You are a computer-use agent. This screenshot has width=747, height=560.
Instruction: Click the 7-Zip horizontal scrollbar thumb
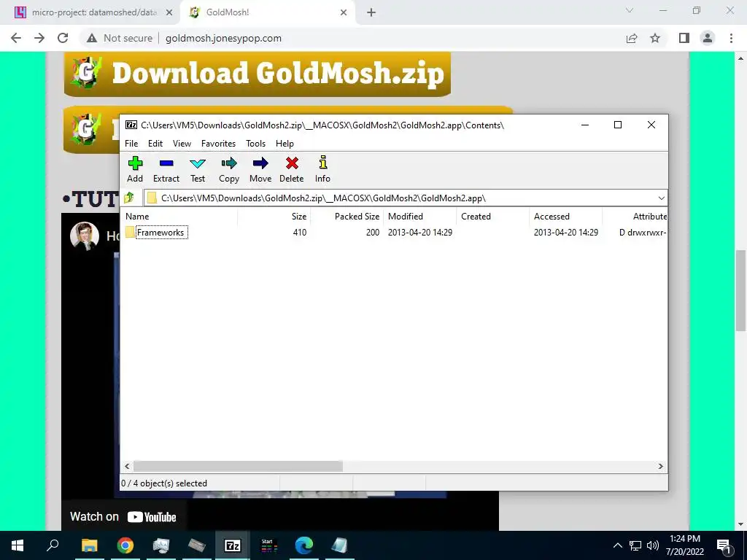point(238,466)
